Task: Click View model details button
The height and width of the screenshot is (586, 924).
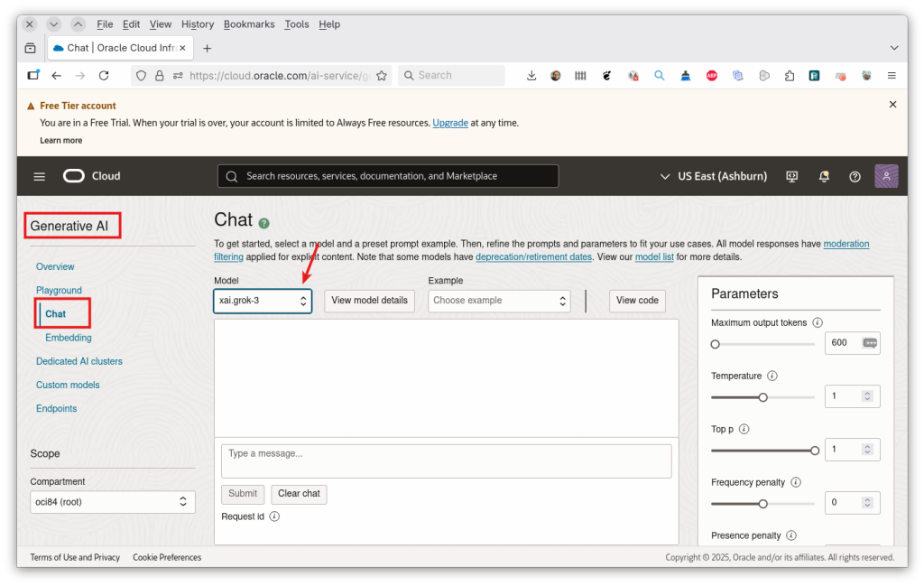Action: 369,301
